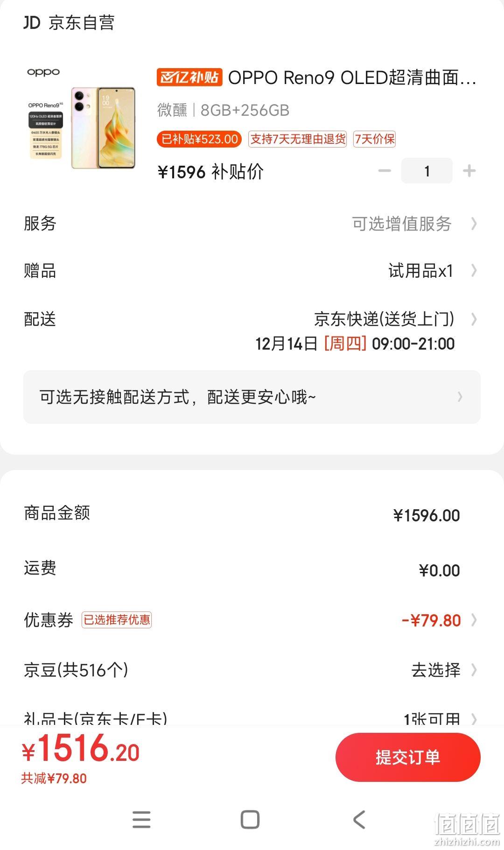Open the 礼品卡 gift card row
Screen dimensions: 504x850
tap(252, 718)
